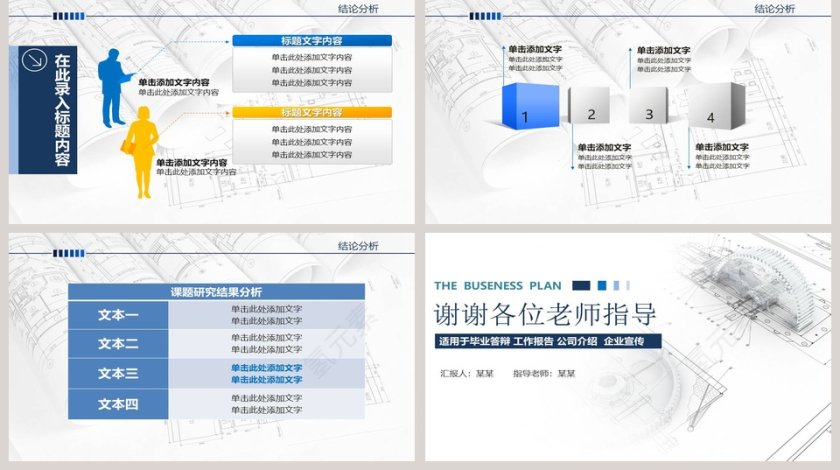The height and width of the screenshot is (470, 840).
Task: Select the 文本一 table row label
Action: (118, 315)
